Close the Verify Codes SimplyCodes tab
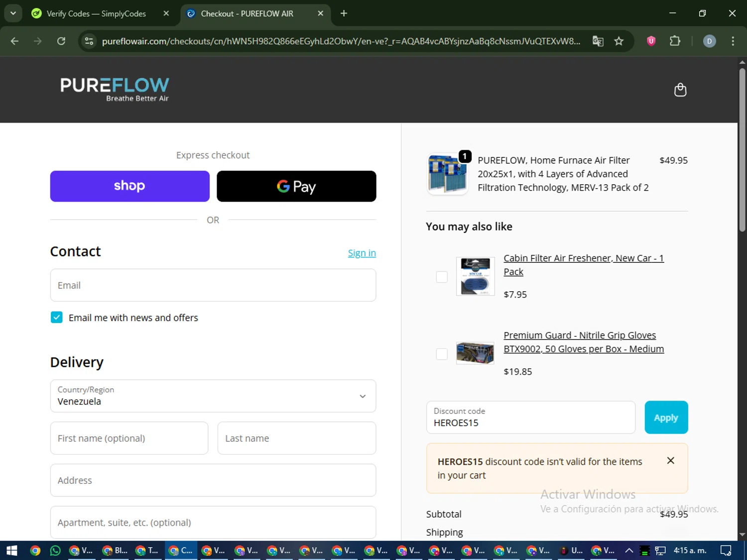This screenshot has width=747, height=560. point(166,13)
